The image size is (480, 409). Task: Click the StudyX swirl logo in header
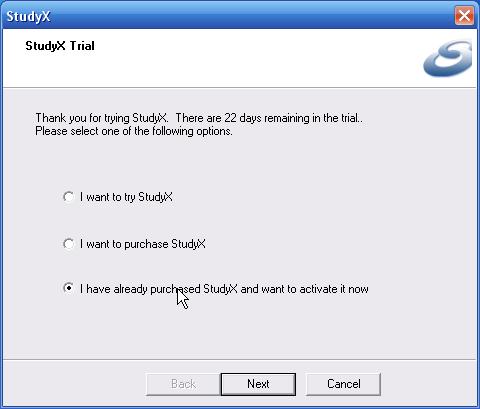pyautogui.click(x=447, y=58)
